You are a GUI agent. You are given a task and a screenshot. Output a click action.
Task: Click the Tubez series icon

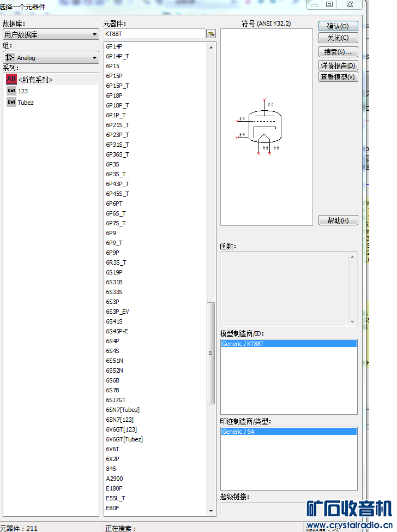point(11,103)
